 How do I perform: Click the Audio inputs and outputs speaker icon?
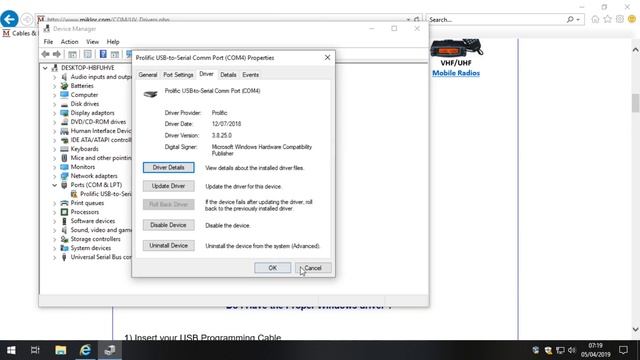[64, 77]
